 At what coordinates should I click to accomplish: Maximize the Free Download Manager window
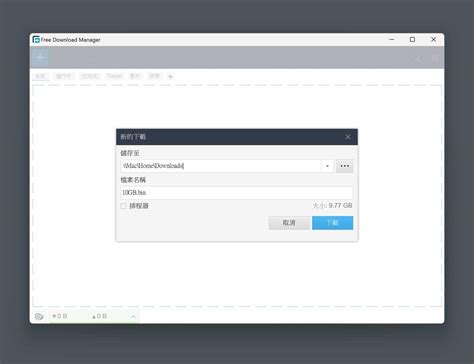click(x=412, y=39)
